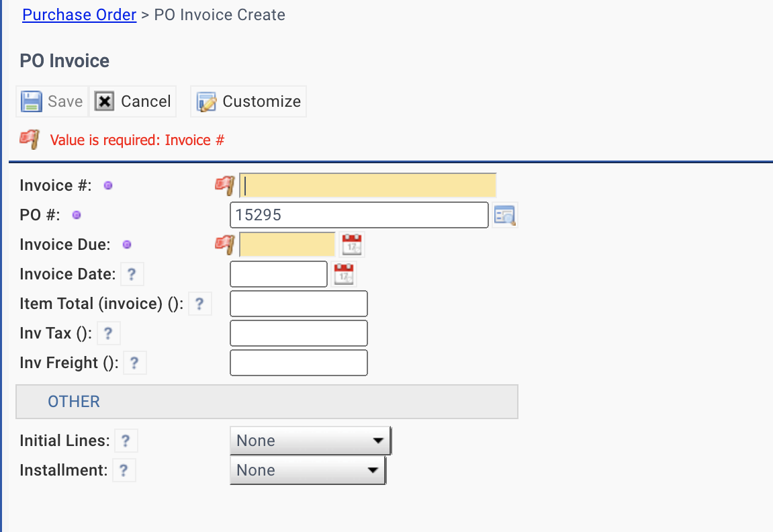Click help icon next to Installment
Viewport: 773px width, 532px height.
point(124,470)
